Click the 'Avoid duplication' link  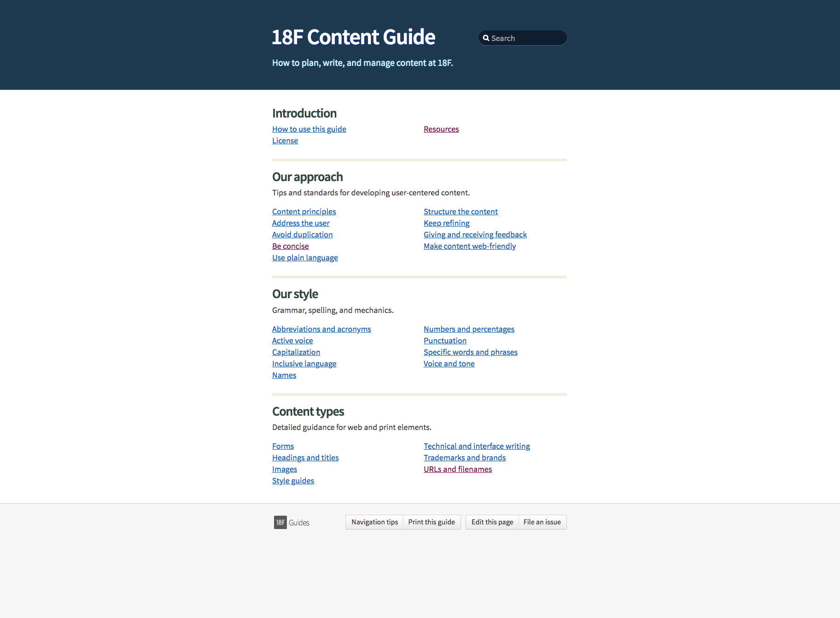(302, 235)
